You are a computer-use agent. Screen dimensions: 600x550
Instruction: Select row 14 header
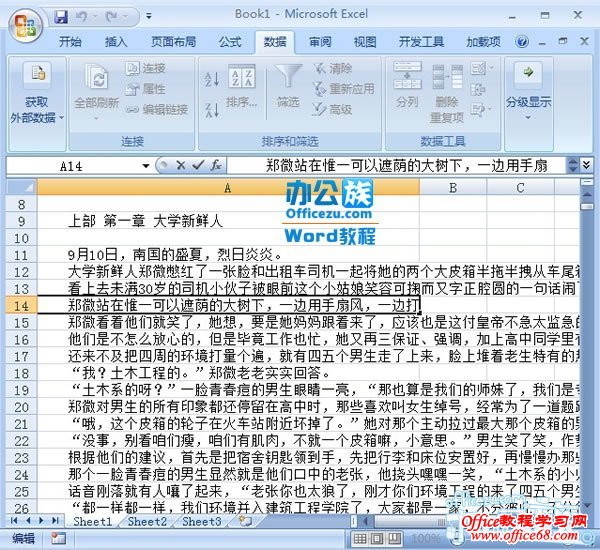click(x=21, y=306)
